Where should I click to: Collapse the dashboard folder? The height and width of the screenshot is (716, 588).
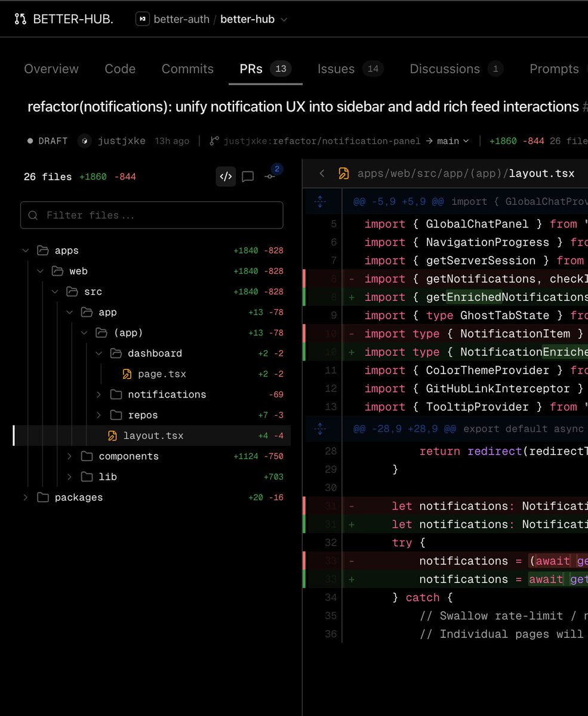(99, 353)
